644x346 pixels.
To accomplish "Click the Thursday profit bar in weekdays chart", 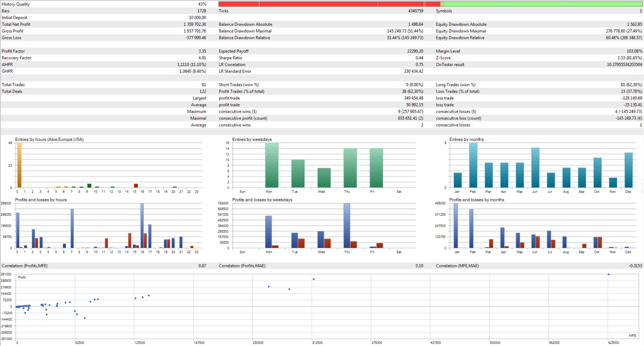I will coord(347,226).
